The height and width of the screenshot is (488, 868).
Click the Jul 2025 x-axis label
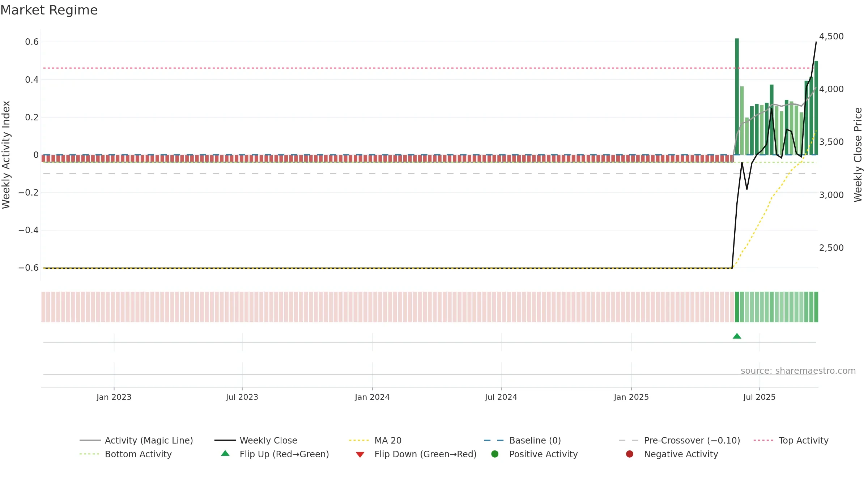759,397
